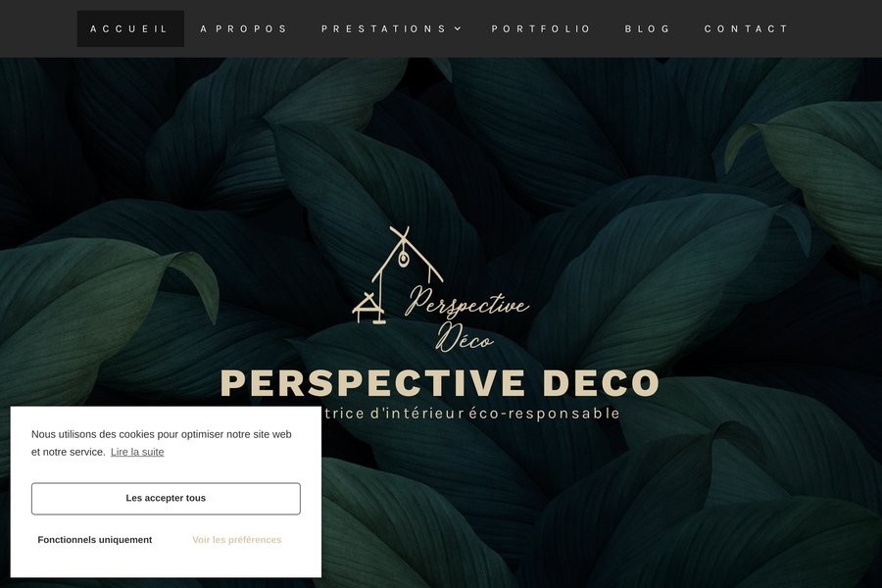
Task: Click the bold DECO heading word
Action: click(x=602, y=383)
